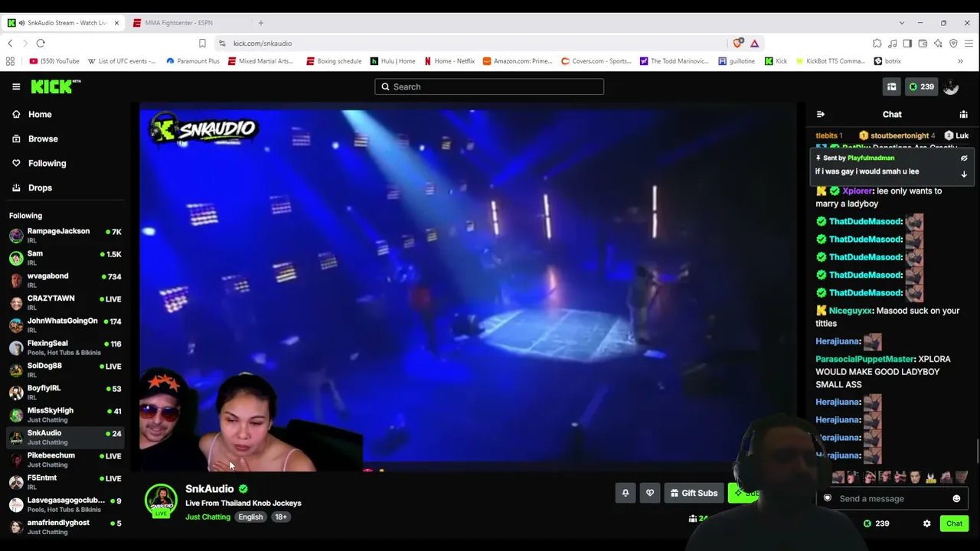
Task: Click the English language tag
Action: (x=250, y=517)
